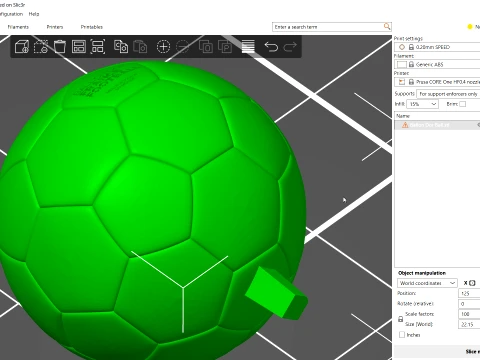Screen dimensions: 480x360
Task: Click the printer preset icon
Action: pyautogui.click(x=402, y=82)
